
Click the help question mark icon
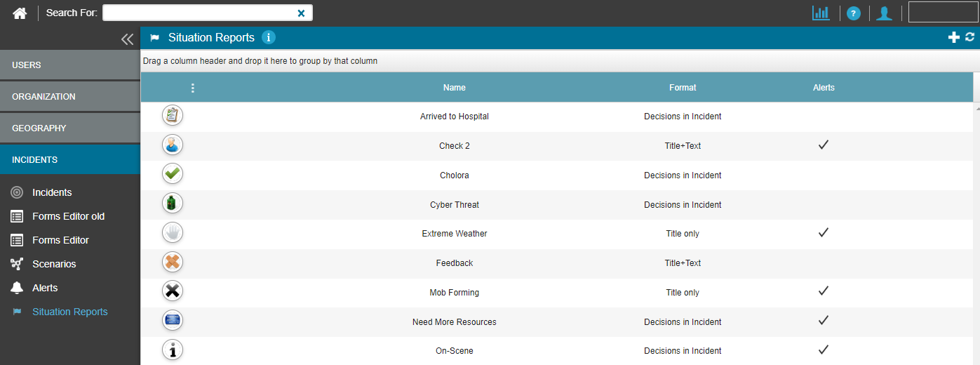(853, 13)
